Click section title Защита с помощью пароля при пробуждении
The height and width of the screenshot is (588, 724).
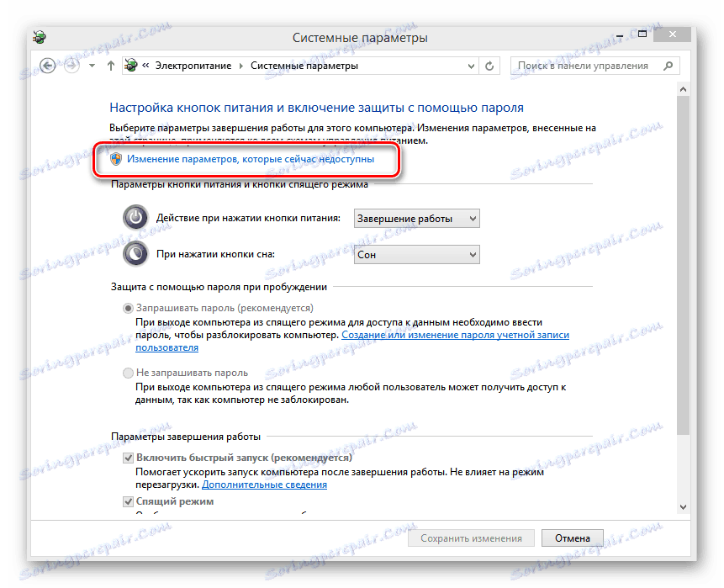(219, 287)
